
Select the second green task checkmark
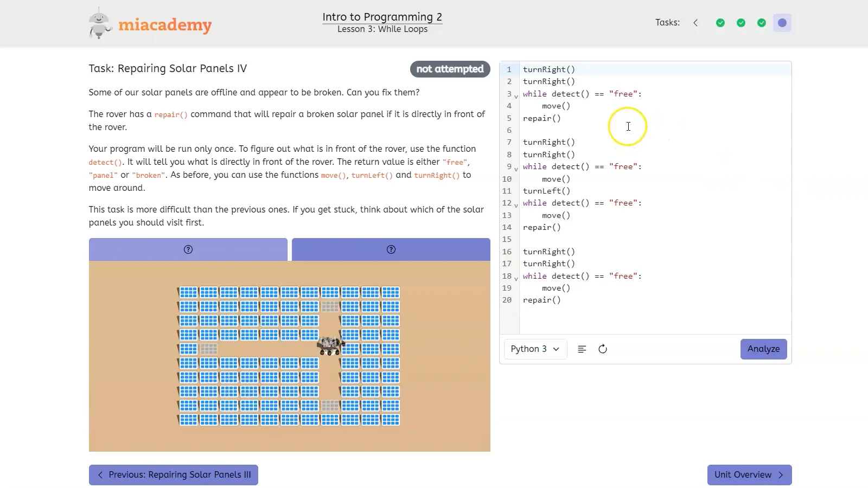741,23
